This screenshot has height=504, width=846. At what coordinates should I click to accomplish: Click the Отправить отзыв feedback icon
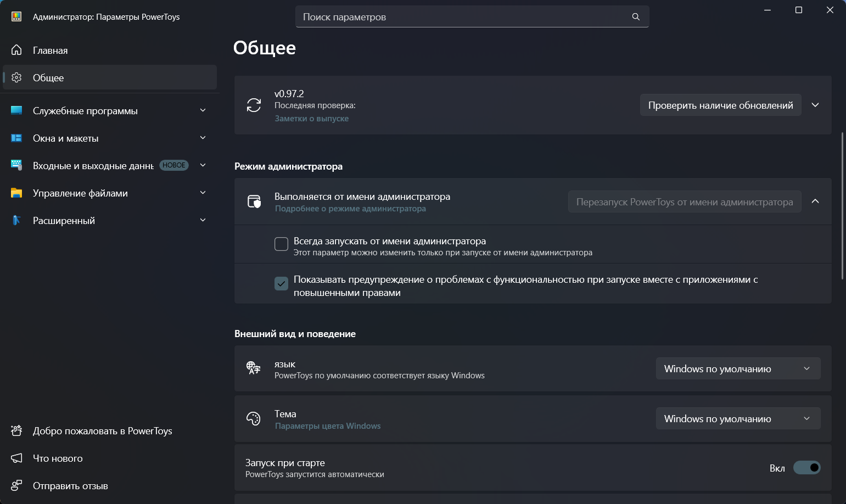tap(16, 485)
